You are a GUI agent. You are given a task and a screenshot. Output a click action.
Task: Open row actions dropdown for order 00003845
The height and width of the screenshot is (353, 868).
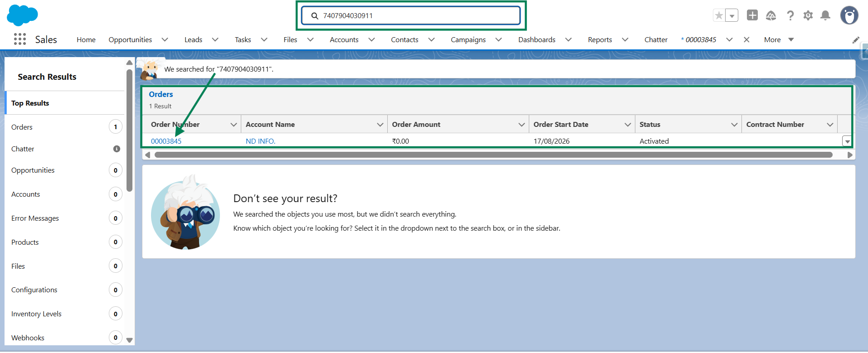[x=847, y=141]
